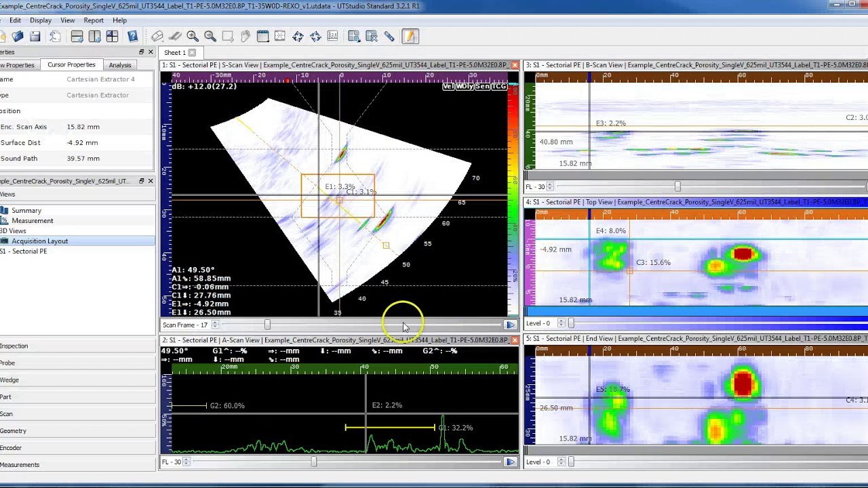868x488 pixels.
Task: Click the view window settings icon
Action: tap(263, 37)
